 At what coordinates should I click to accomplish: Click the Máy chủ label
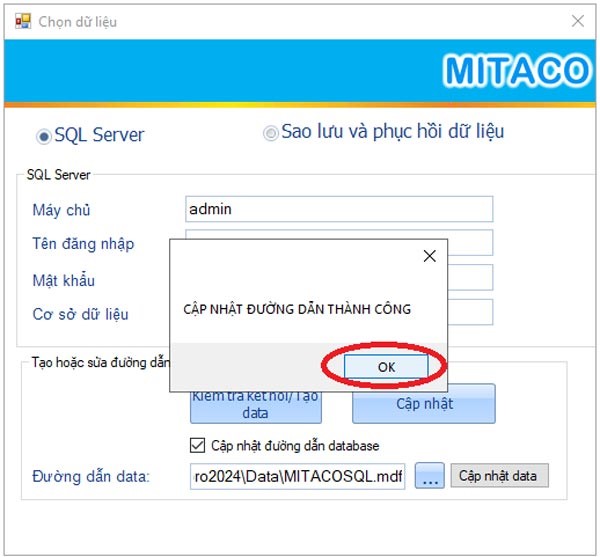(61, 210)
